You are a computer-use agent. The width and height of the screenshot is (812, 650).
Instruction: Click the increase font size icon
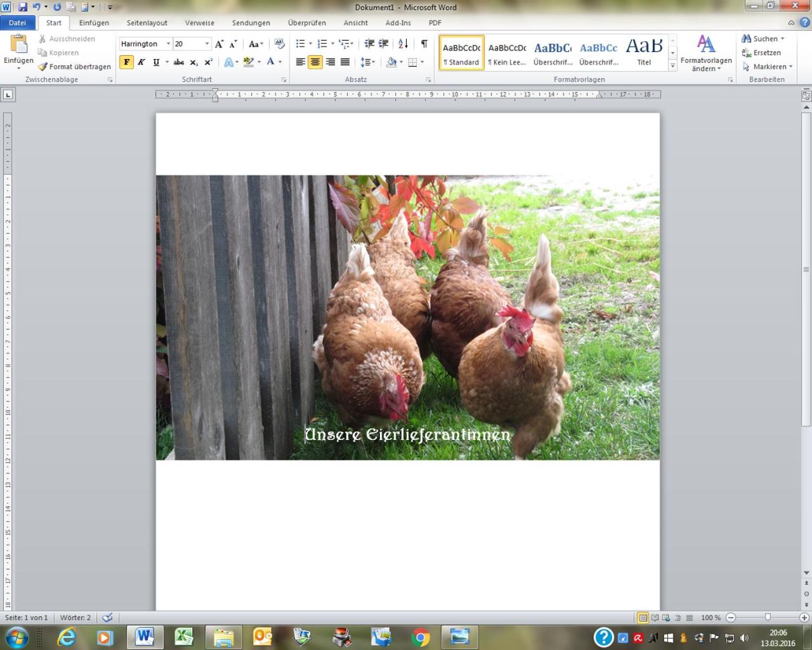pyautogui.click(x=219, y=44)
